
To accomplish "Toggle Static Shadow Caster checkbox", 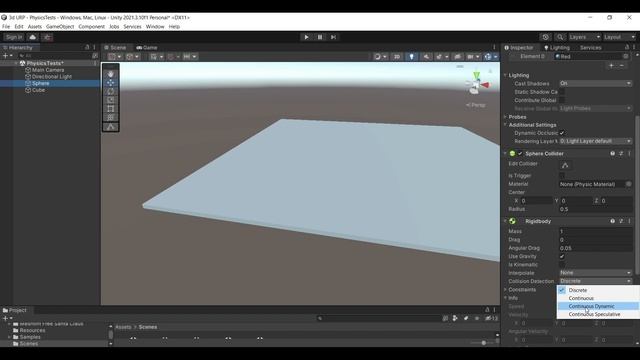I will click(x=562, y=92).
